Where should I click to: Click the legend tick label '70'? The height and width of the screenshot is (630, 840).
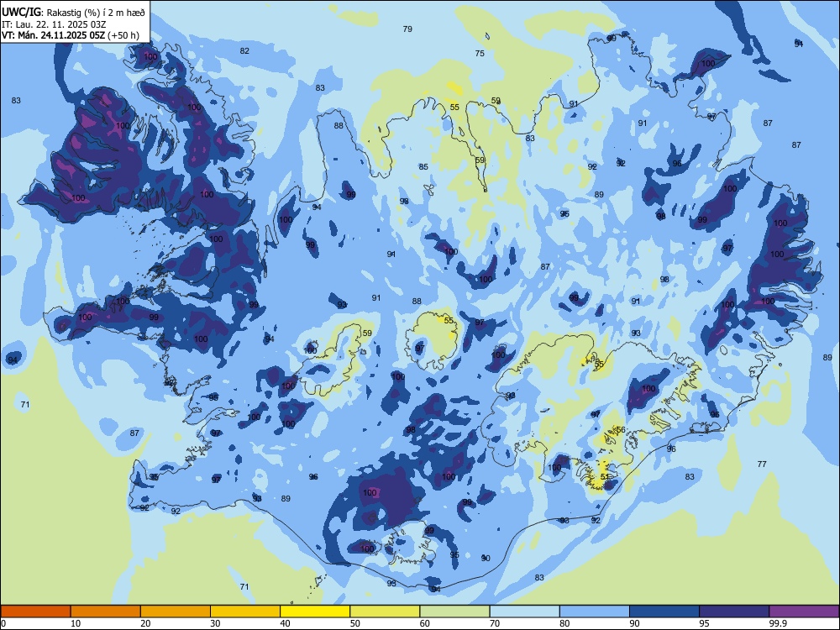[x=495, y=623]
